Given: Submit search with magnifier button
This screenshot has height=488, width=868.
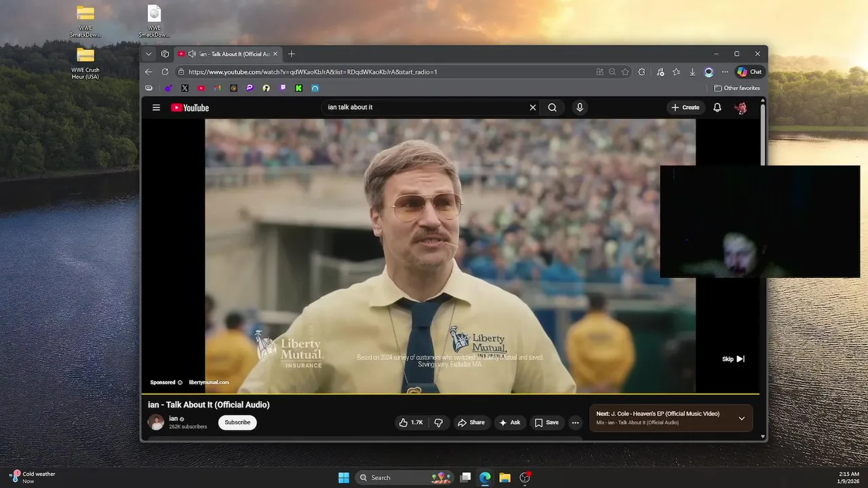Looking at the screenshot, I should tap(552, 107).
